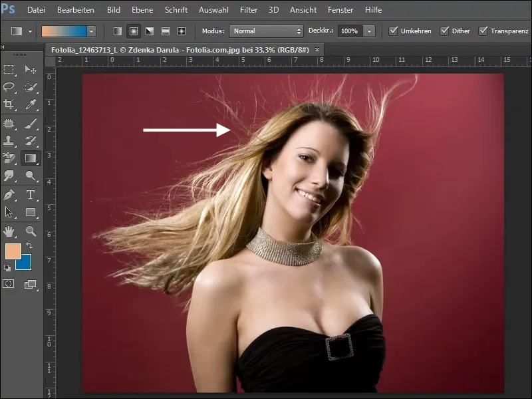Open the Bearbeiten menu
Image resolution: width=532 pixels, height=399 pixels.
point(76,10)
